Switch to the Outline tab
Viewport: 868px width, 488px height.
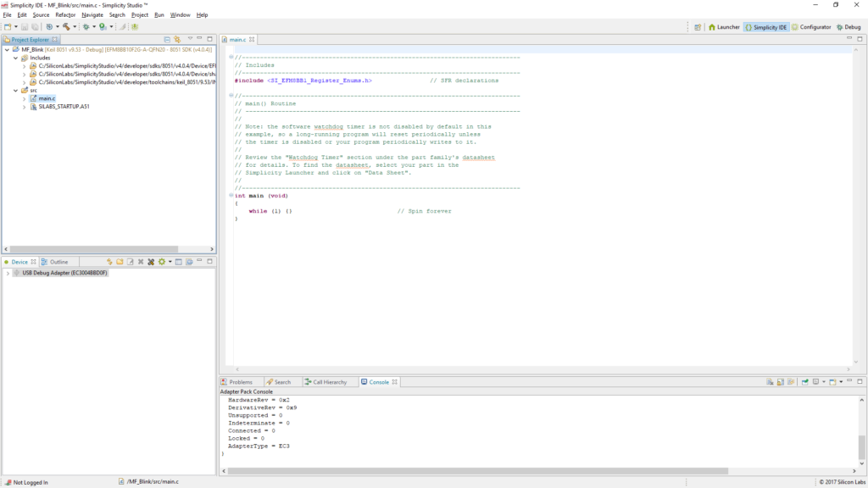(58, 262)
